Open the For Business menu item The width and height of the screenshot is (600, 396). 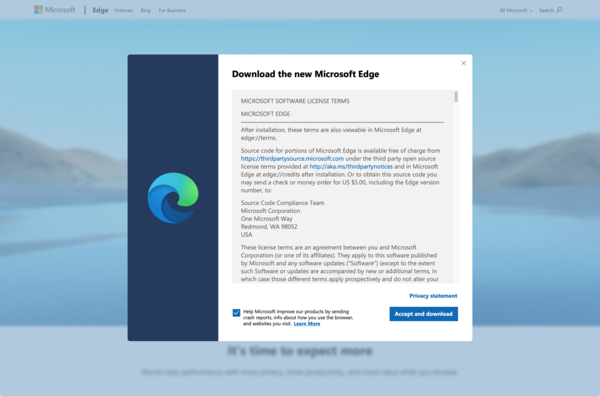(172, 10)
